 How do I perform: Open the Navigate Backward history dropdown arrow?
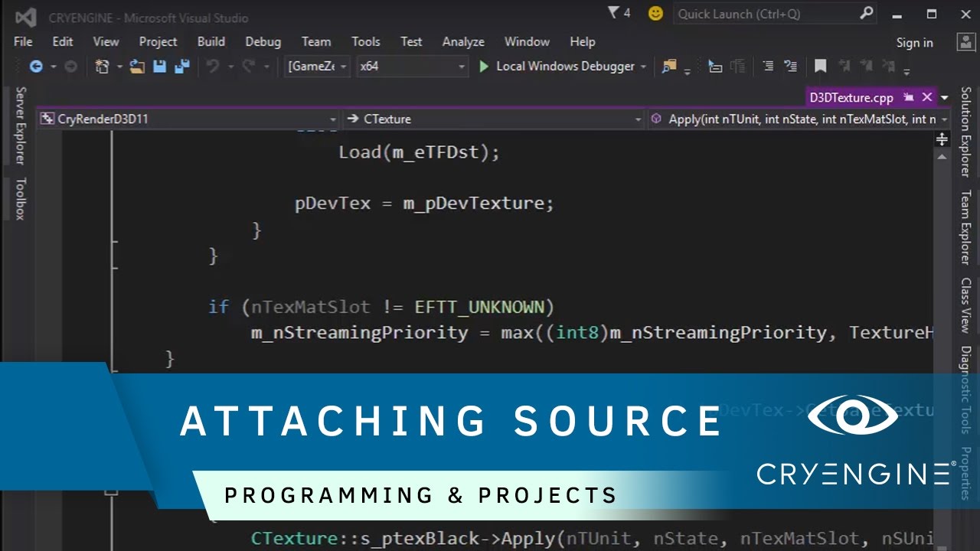click(x=54, y=67)
